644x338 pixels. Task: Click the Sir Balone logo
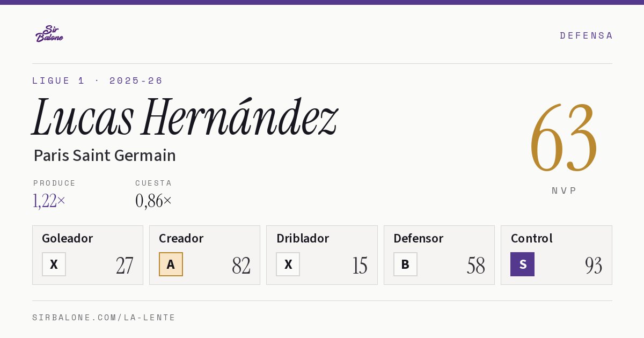[x=49, y=34]
